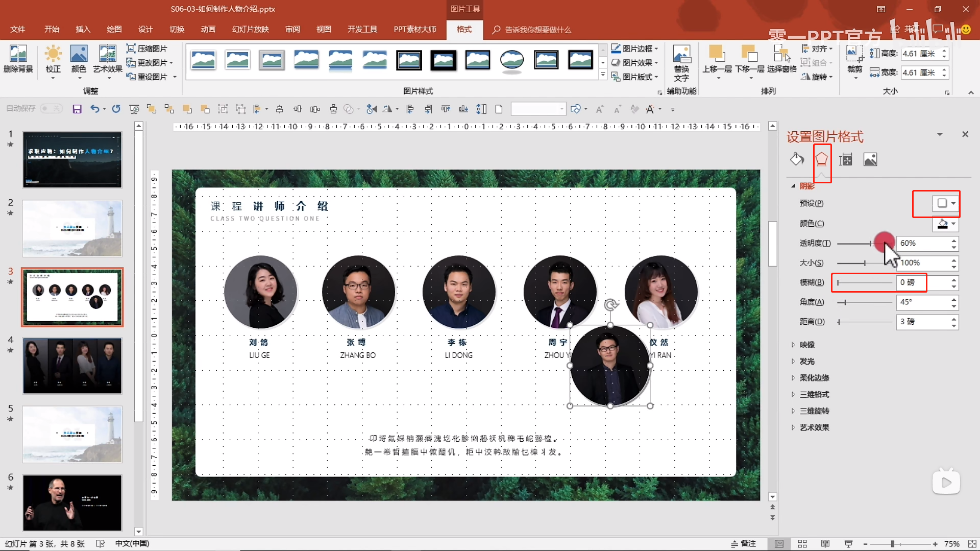Switch to Reading view icon

[x=825, y=544]
